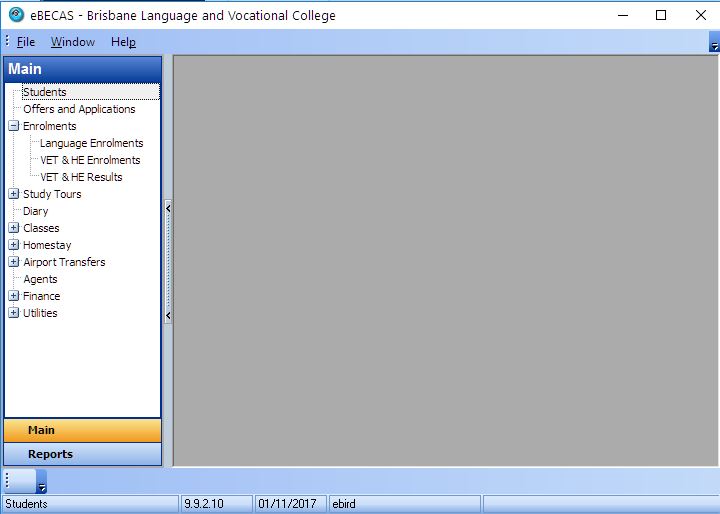Collapse sidebar using upper splitter arrow
Image resolution: width=720 pixels, height=514 pixels.
click(168, 208)
